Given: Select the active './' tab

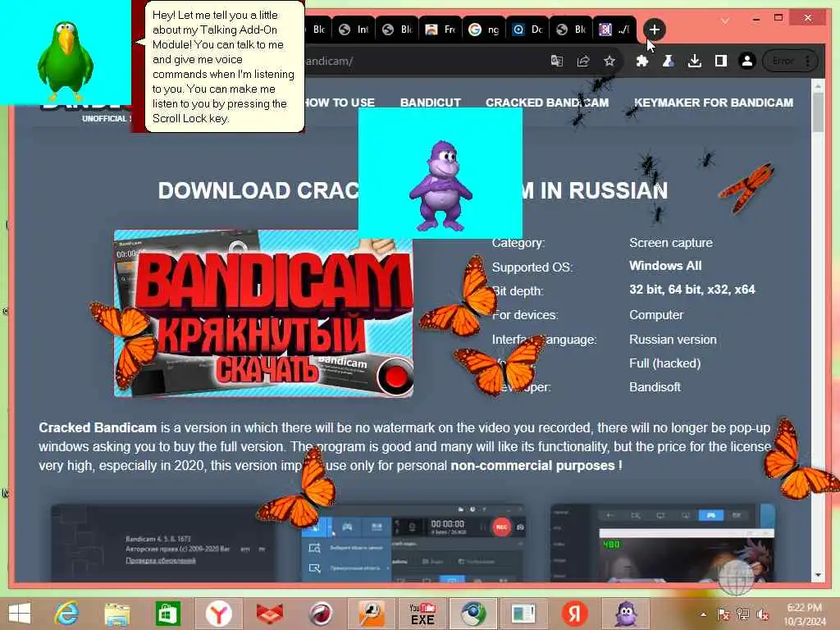Looking at the screenshot, I should (614, 30).
